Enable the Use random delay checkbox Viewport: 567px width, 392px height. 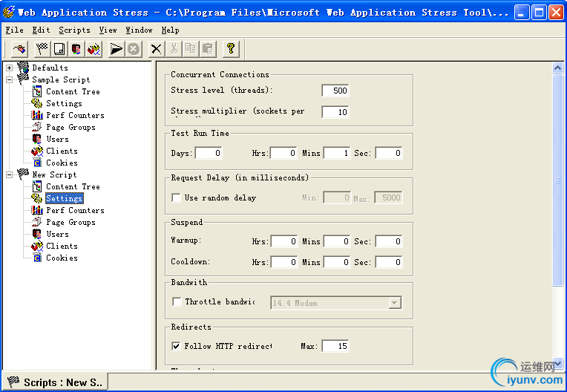(x=176, y=197)
